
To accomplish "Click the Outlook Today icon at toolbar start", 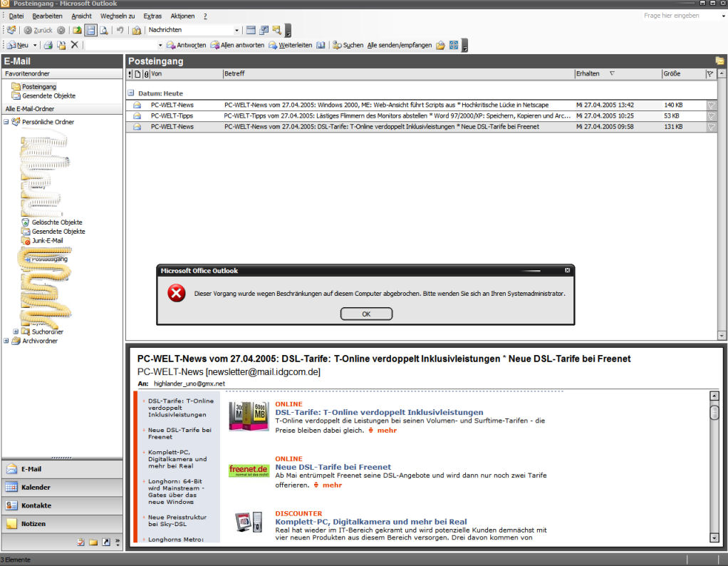I will pyautogui.click(x=11, y=30).
